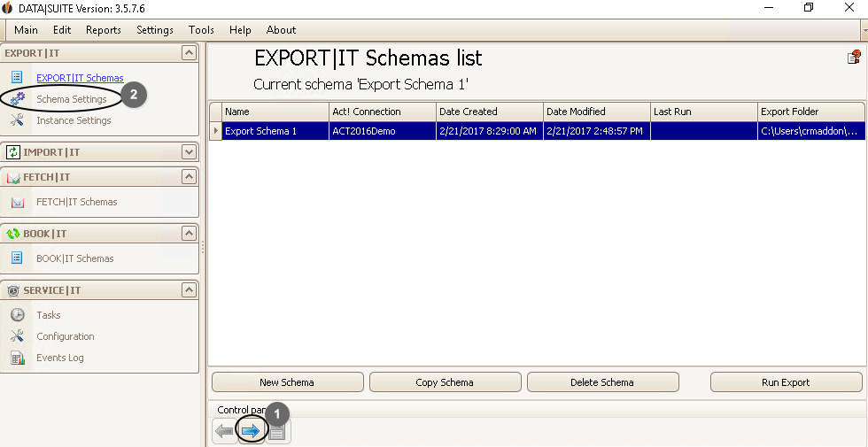Select the '2/21/2017 2:48:57 PM' cell
Viewport: 868px width, 447px height.
coord(597,131)
